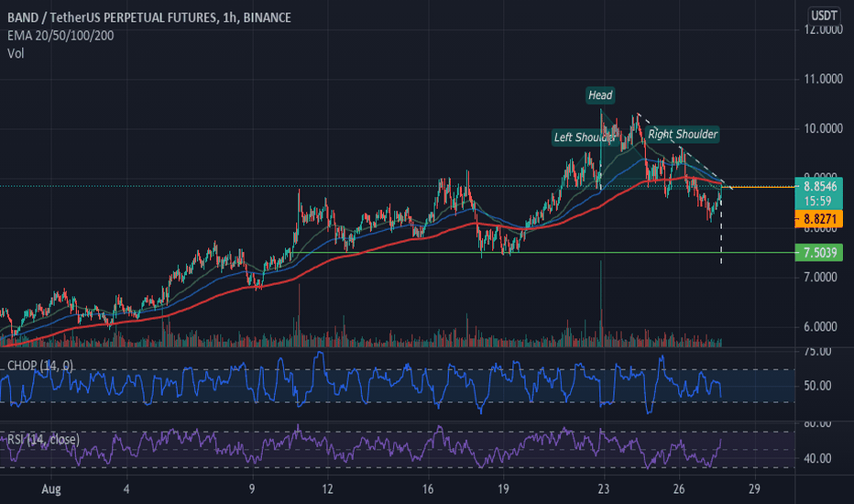
Task: Click the 50.00 value on CHOP axis
Action: coord(817,386)
